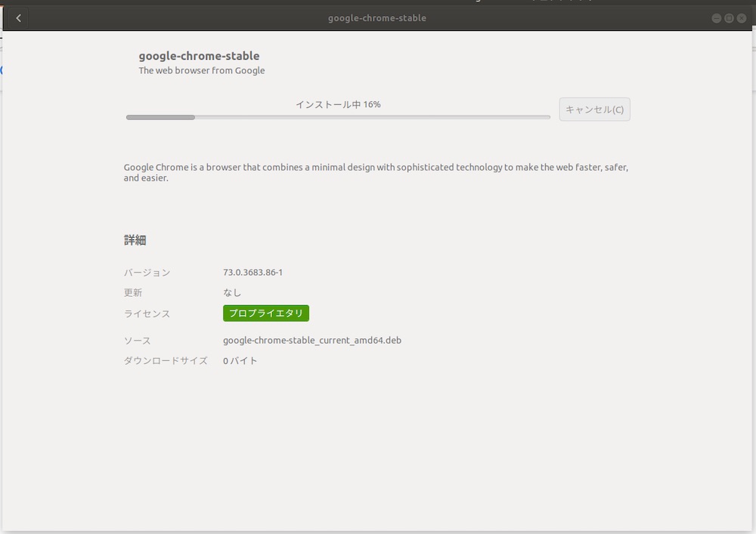Click the 詳細 section heading
This screenshot has height=534, width=756.
pyautogui.click(x=135, y=239)
